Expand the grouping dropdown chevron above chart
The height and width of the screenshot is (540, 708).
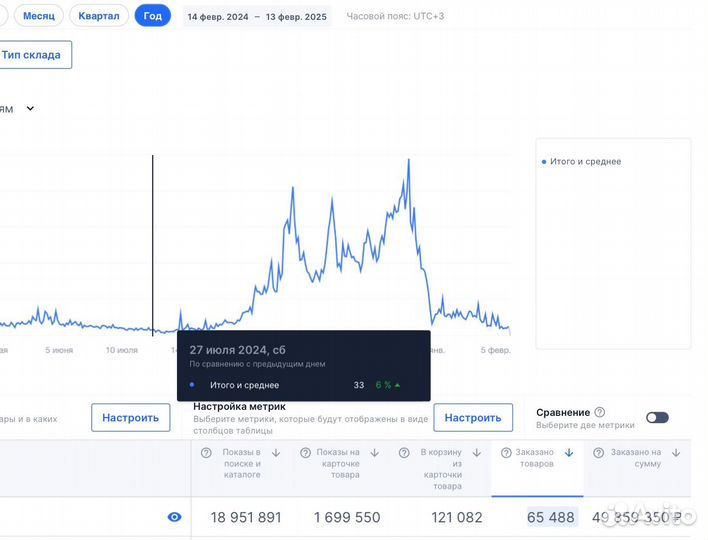30,108
